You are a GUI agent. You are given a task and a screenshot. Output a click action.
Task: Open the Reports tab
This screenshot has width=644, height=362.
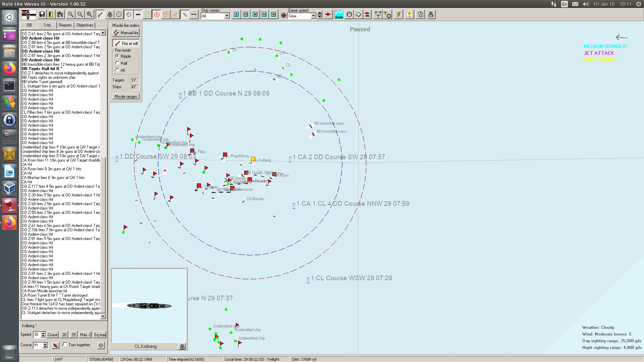tap(65, 25)
